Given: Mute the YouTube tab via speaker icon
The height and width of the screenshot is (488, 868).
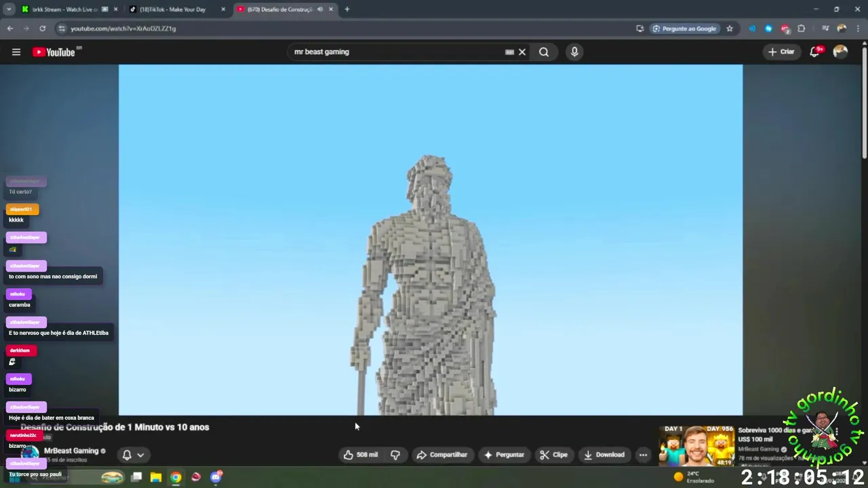Looking at the screenshot, I should point(319,9).
